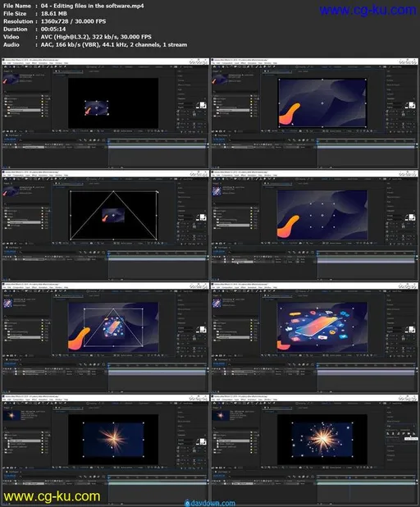Open the frame with the small phone inside a triangle mask
Viewport: 420px width, 507px height.
105,337
